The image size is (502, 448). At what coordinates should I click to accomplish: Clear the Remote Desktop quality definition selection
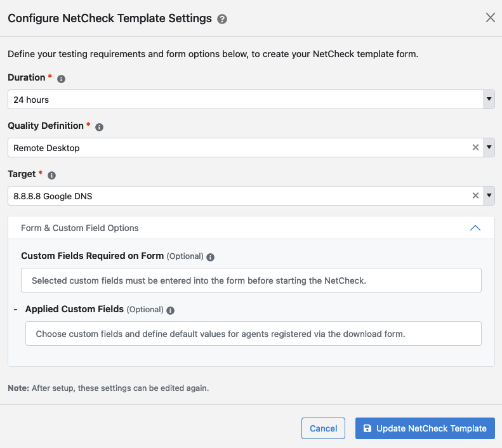tap(475, 147)
